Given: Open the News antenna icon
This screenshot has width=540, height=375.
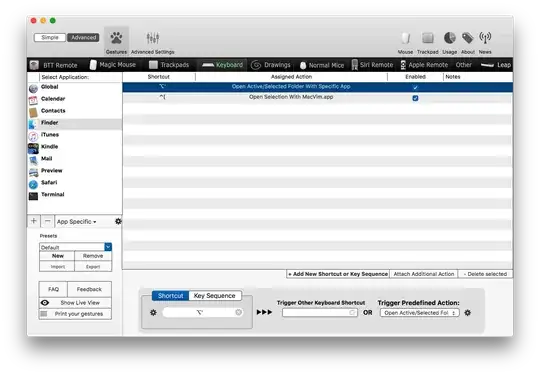Looking at the screenshot, I should pyautogui.click(x=485, y=38).
